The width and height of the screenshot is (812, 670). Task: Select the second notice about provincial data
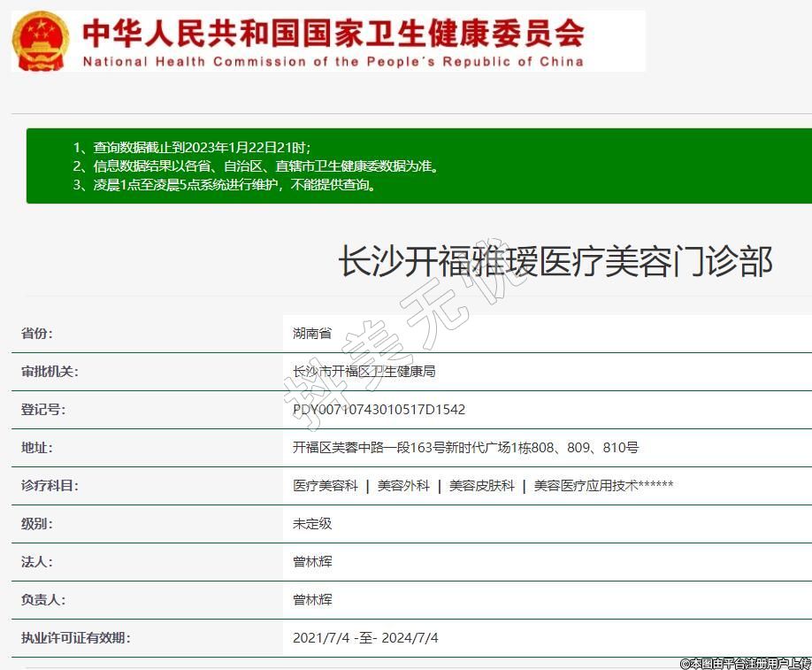[256, 166]
